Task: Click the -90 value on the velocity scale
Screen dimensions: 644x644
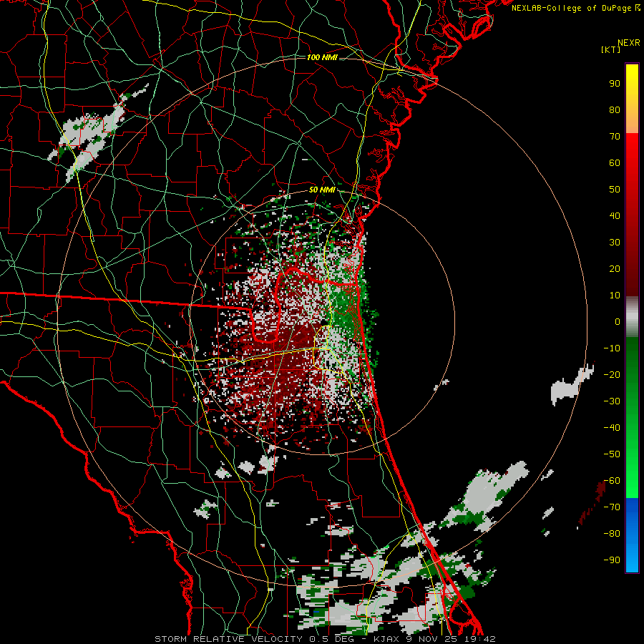Action: click(612, 560)
